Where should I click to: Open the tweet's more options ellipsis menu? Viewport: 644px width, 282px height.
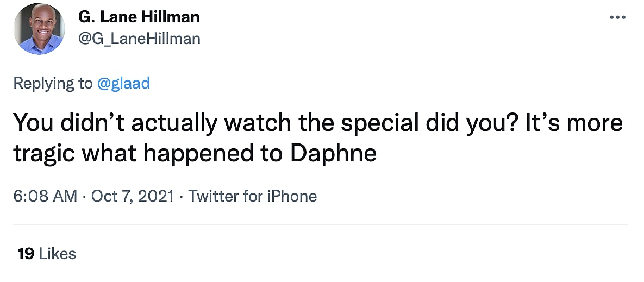point(618,17)
